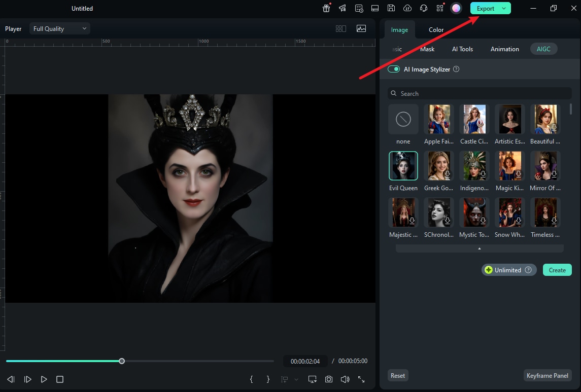Click the compare grid view icon in the player
Viewport: 581px width, 392px height.
pos(341,28)
